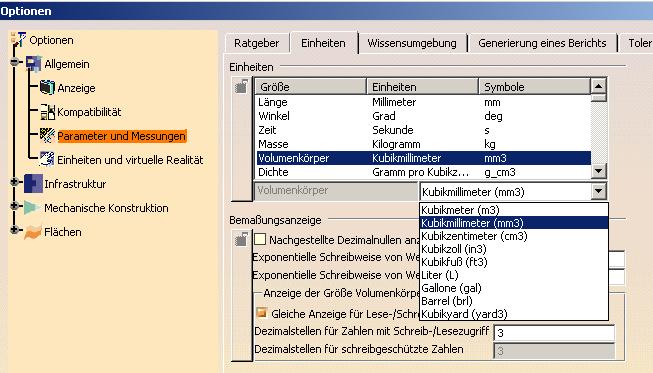Select the Masse row in units table
Screen dimensions: 653x373
click(423, 144)
